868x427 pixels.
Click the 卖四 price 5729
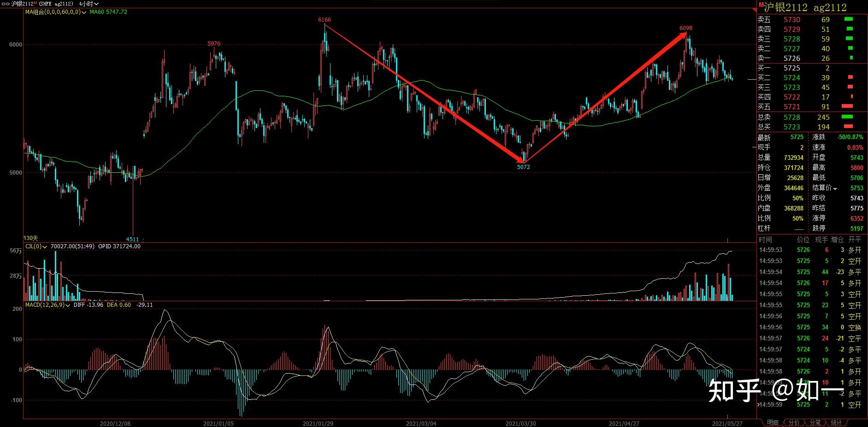point(792,29)
